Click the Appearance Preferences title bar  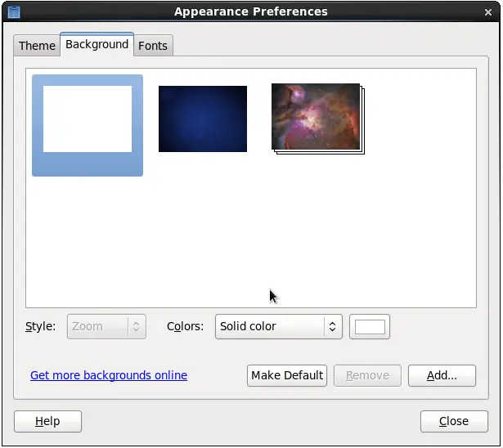[251, 11]
